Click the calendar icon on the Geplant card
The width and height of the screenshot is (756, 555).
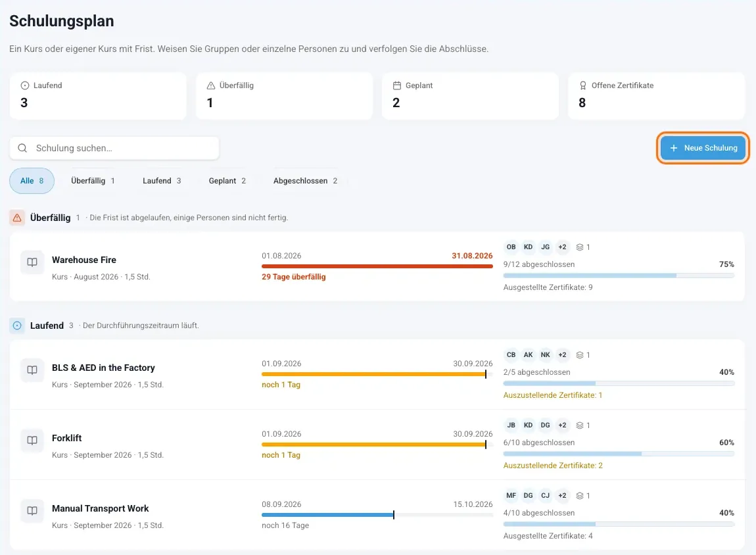pyautogui.click(x=397, y=85)
